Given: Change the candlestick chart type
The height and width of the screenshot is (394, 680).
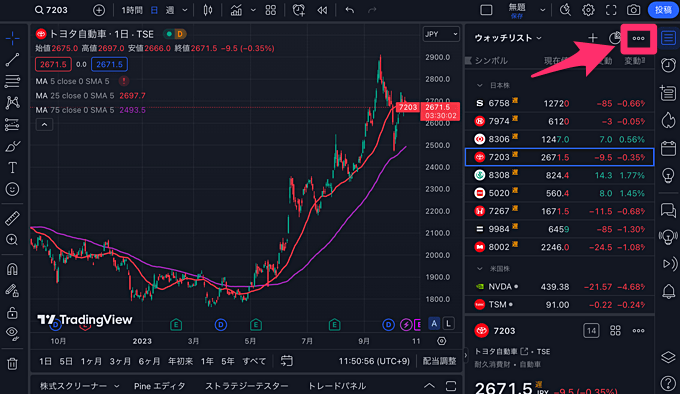Looking at the screenshot, I should pos(208,10).
